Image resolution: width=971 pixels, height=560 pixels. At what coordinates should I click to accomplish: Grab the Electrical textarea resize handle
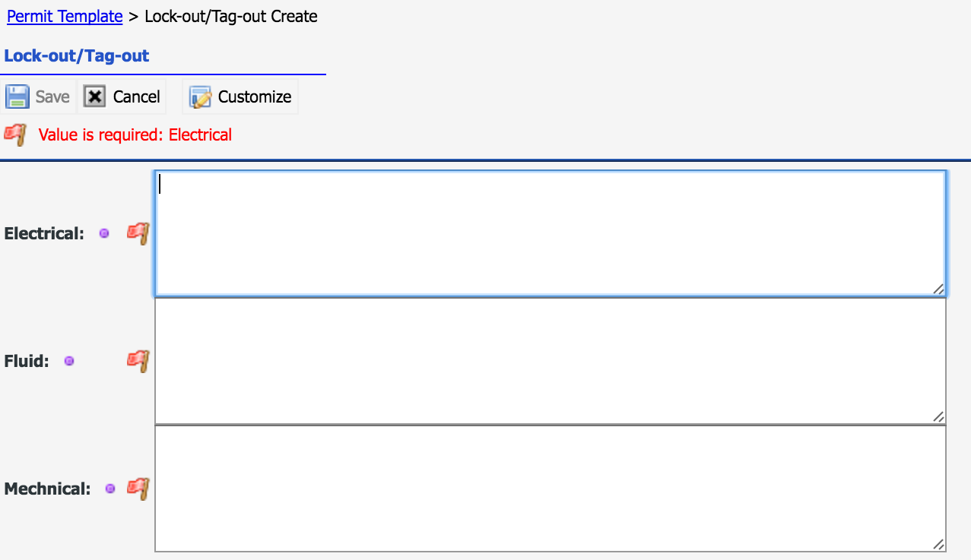click(939, 289)
